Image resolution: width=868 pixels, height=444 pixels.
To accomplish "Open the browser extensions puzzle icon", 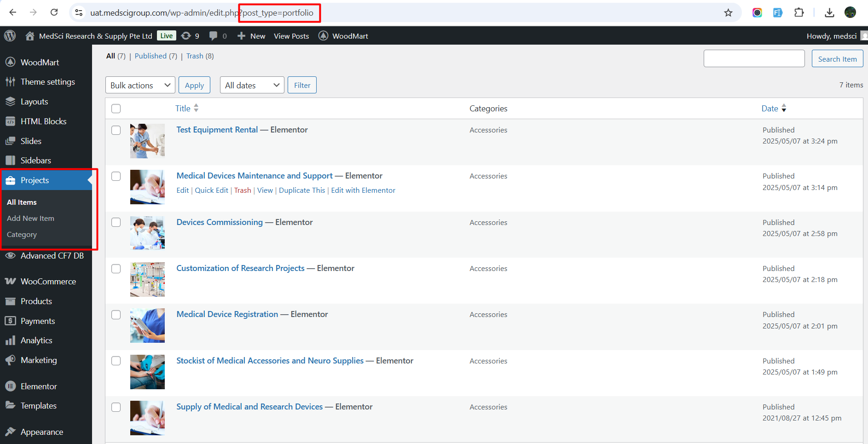I will (x=799, y=12).
